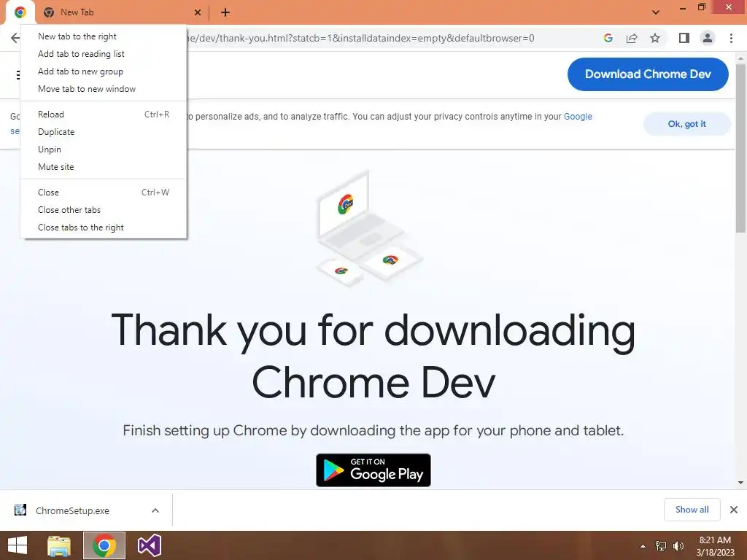Open Visual Studio from taskbar

[150, 545]
